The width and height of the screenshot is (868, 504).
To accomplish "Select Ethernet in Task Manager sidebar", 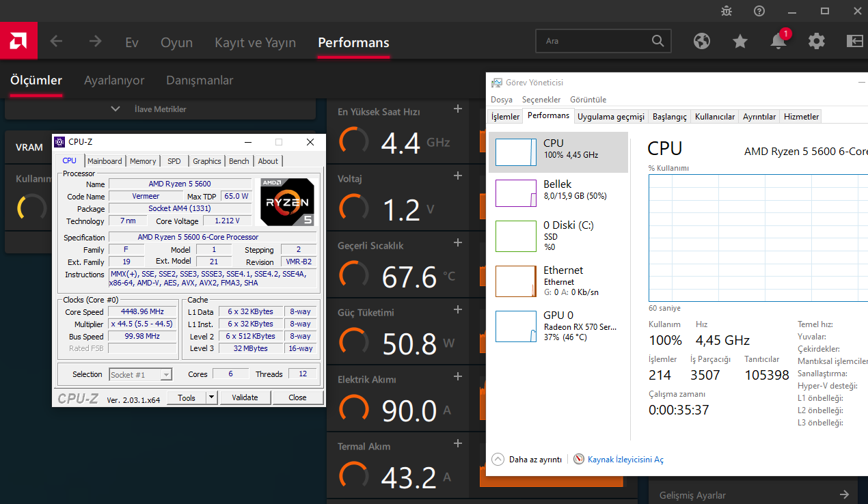I will coord(558,281).
